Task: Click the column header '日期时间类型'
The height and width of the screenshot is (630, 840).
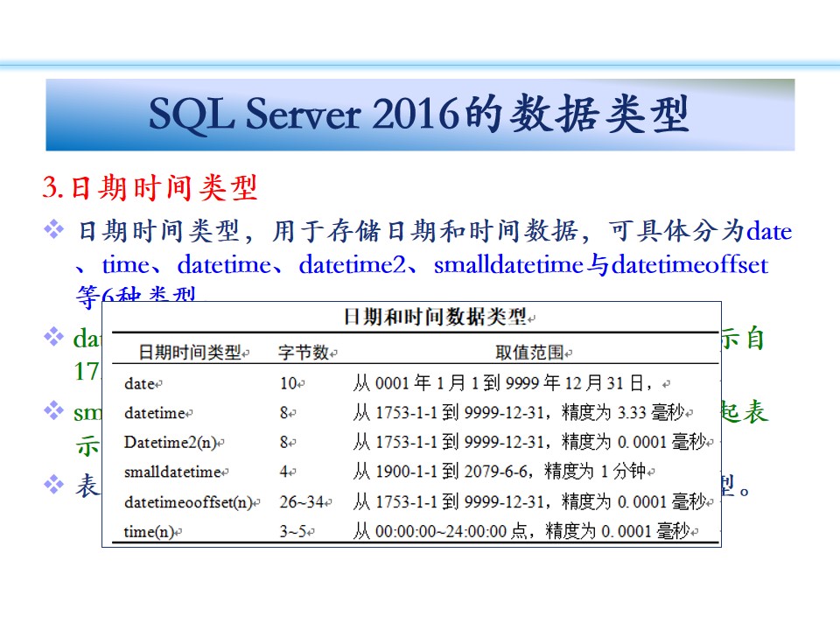Action: coord(190,353)
